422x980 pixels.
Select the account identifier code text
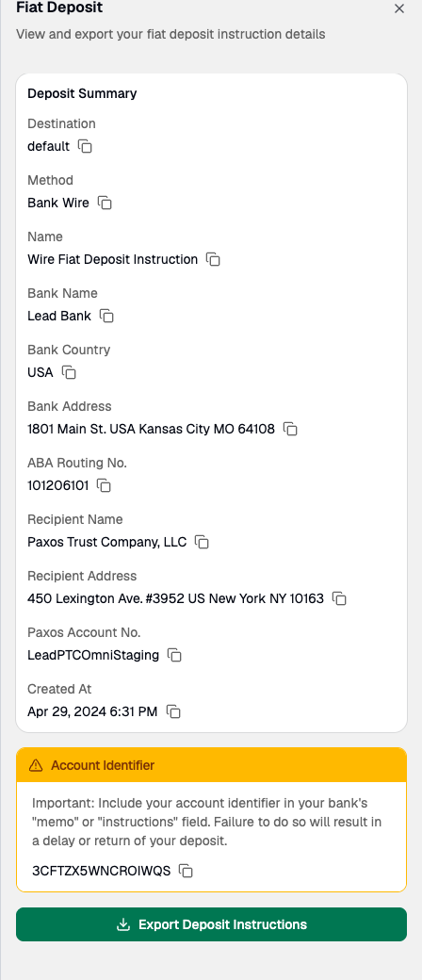tap(102, 871)
